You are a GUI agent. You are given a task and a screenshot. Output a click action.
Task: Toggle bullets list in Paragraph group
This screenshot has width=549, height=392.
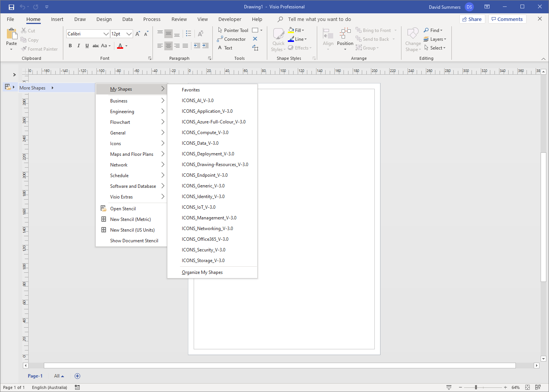coord(188,34)
